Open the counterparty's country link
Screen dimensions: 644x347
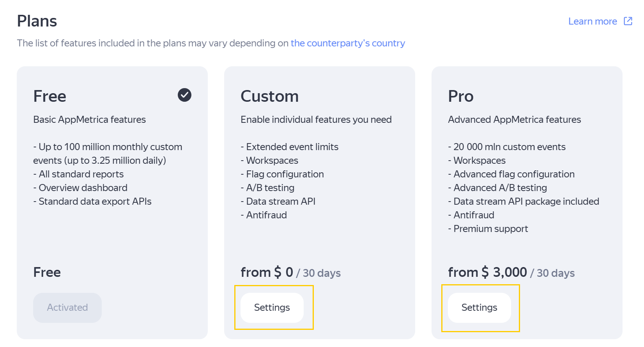[x=347, y=43]
